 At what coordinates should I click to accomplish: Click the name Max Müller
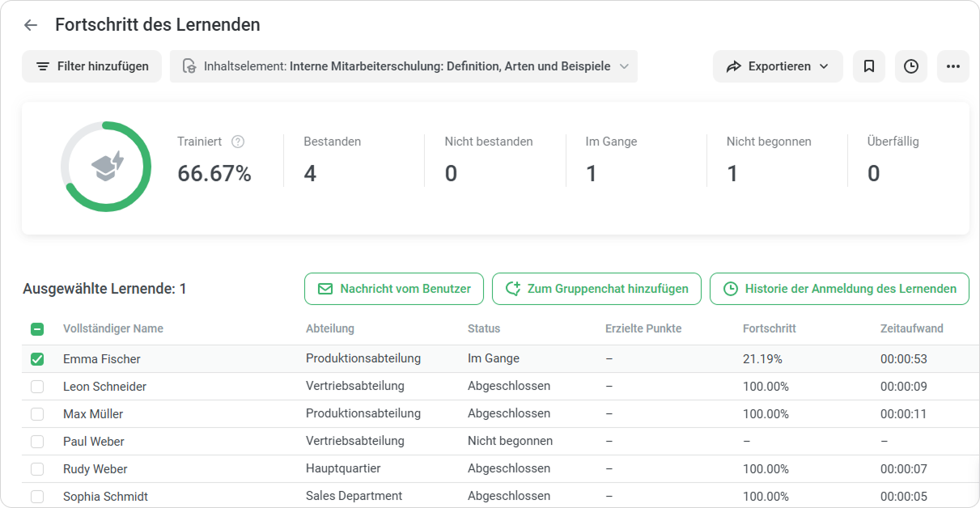pos(93,414)
